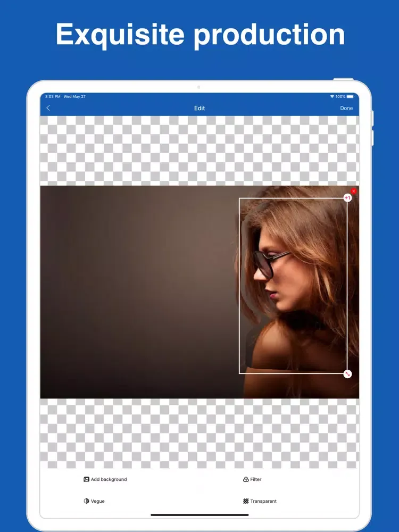Click the half-circle Vegue icon
The image size is (399, 532).
pyautogui.click(x=87, y=501)
